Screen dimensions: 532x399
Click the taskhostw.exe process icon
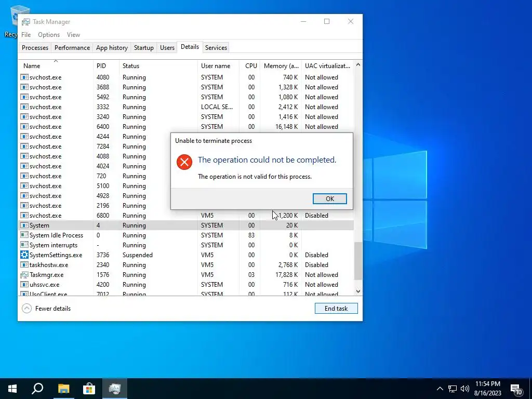[24, 264]
